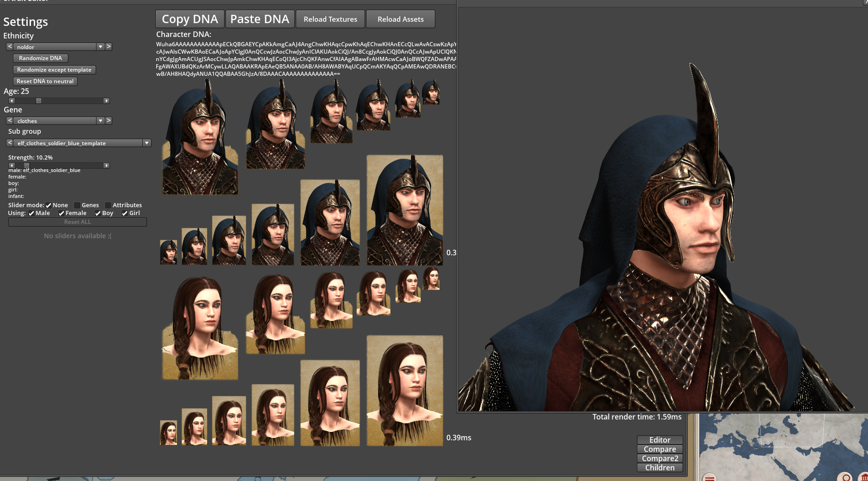
Task: Select the largest female portrait thumbnail
Action: tap(404, 391)
